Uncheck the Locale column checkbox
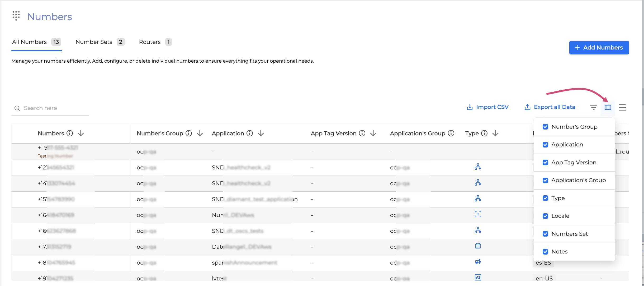 545,216
